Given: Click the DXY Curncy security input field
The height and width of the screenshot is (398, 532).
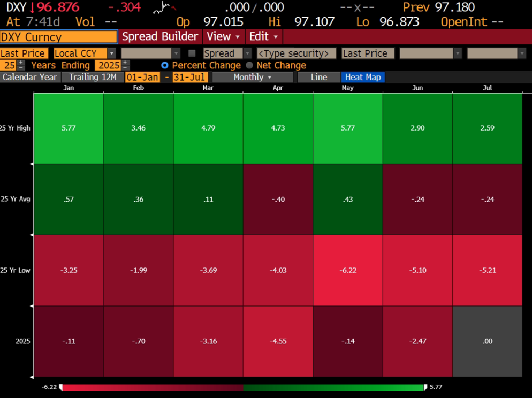Looking at the screenshot, I should 58,37.
